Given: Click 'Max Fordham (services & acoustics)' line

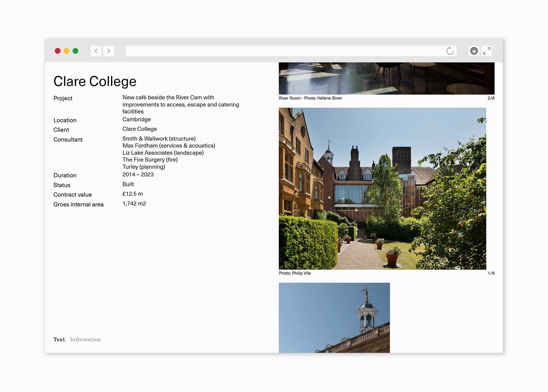Looking at the screenshot, I should [x=169, y=146].
